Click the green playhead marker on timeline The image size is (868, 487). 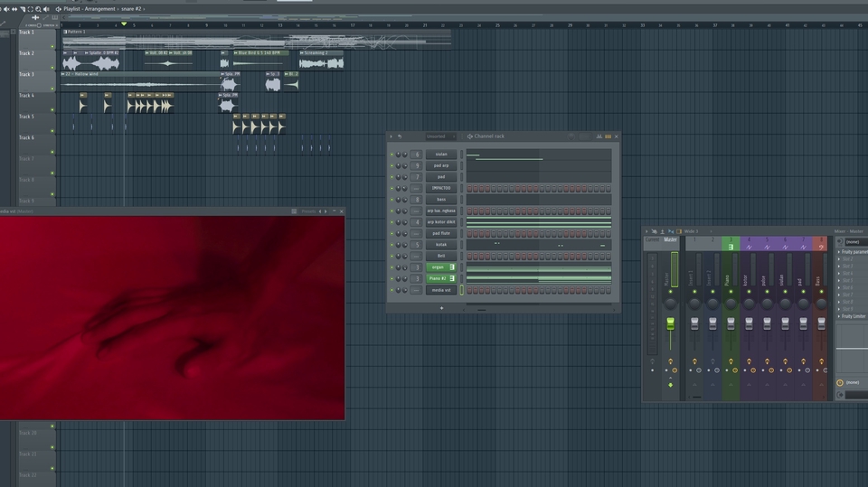click(124, 24)
